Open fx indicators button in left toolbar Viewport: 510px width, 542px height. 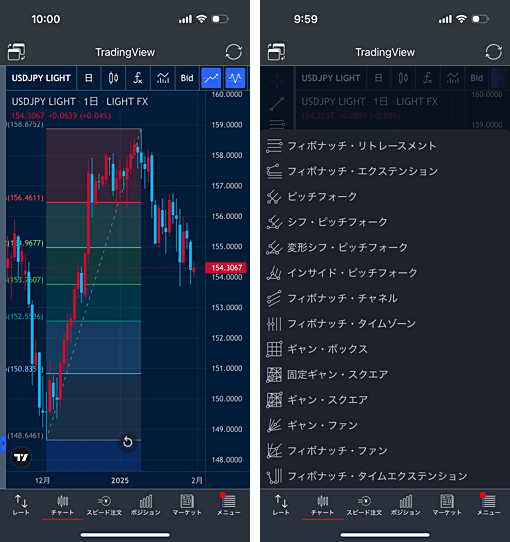(x=138, y=78)
